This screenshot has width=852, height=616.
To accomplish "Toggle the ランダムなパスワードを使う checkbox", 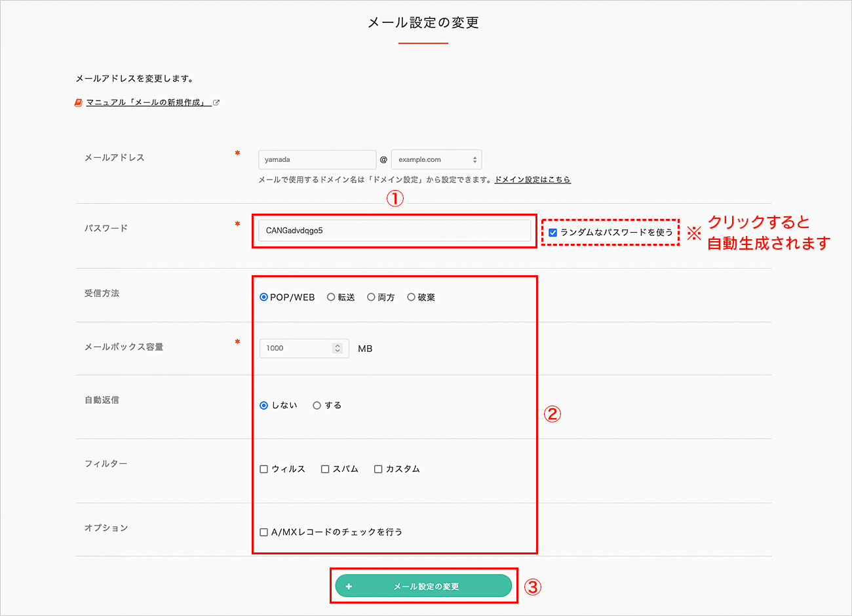I will [x=553, y=233].
